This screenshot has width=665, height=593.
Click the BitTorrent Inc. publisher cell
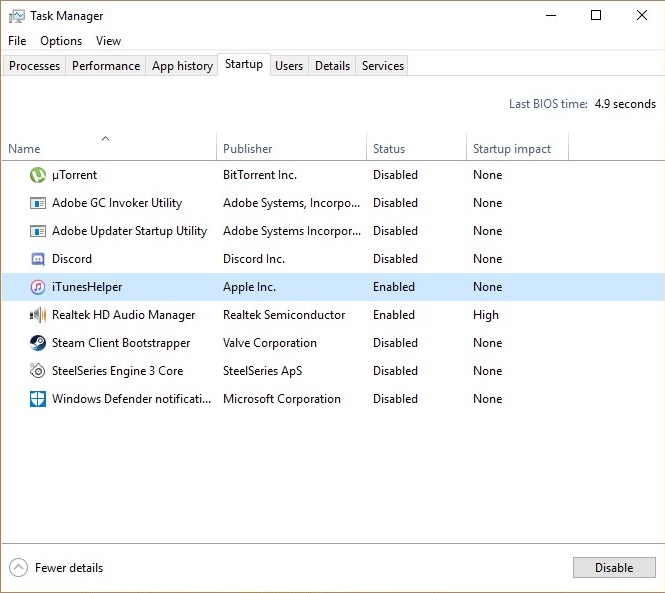click(x=260, y=175)
